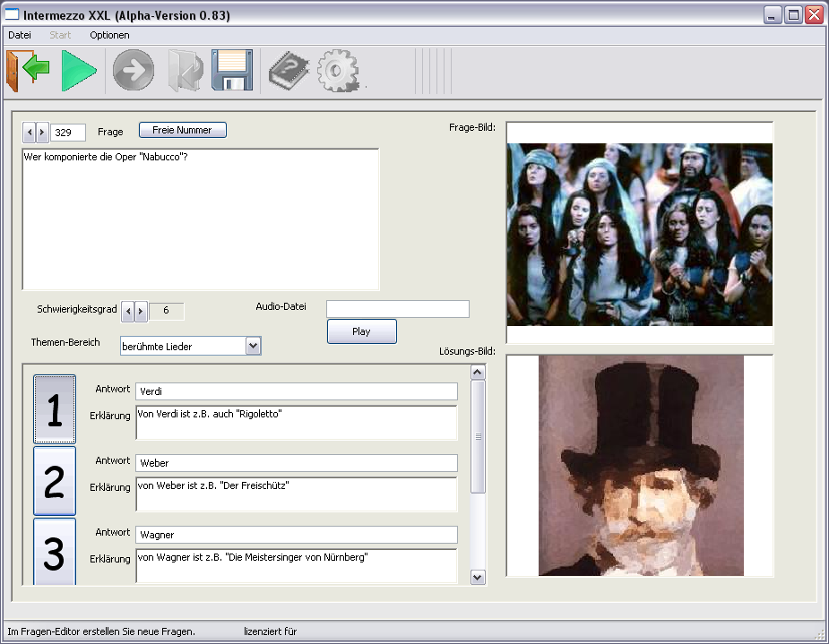Click the Antwort field containing Verdi

click(x=297, y=391)
